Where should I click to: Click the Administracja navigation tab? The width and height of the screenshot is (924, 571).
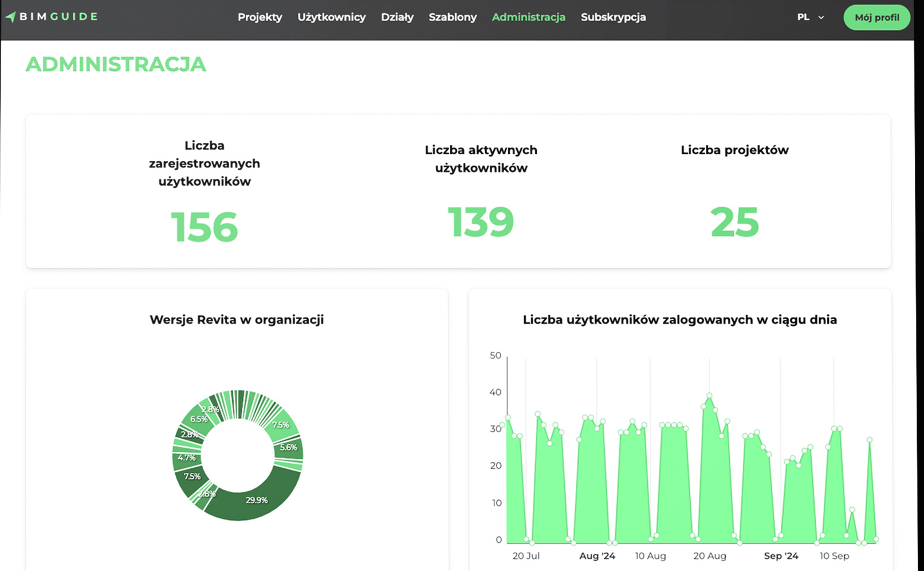pyautogui.click(x=528, y=17)
